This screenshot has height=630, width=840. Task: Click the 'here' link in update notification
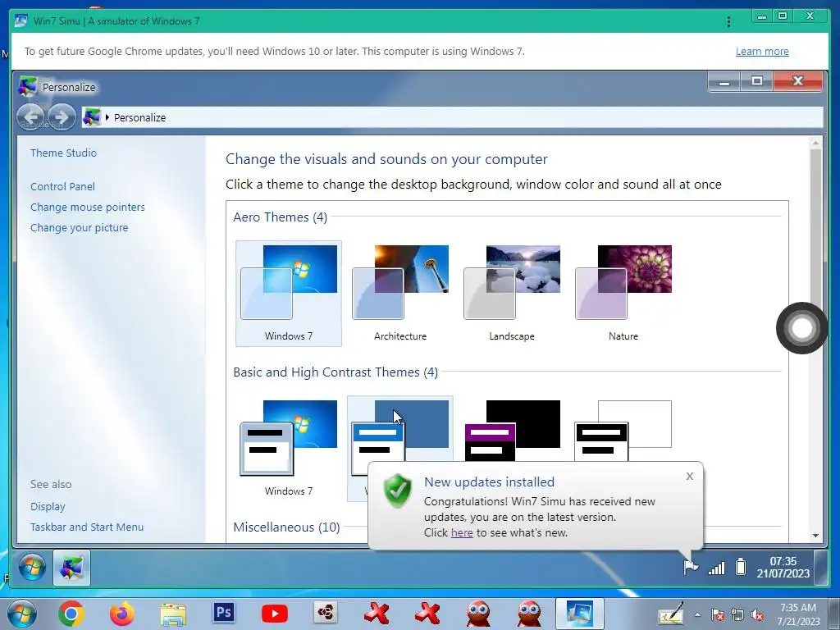(x=462, y=532)
